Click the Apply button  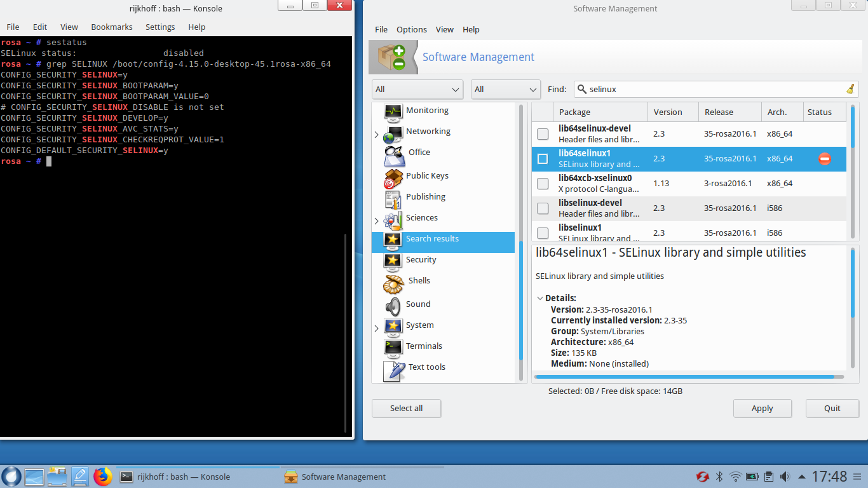[763, 408]
